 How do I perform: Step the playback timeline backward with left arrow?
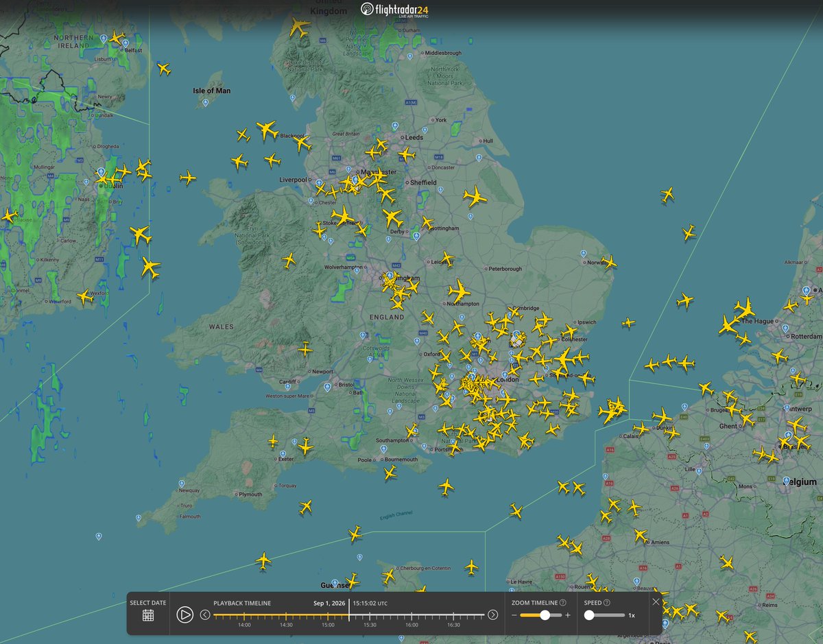[205, 615]
